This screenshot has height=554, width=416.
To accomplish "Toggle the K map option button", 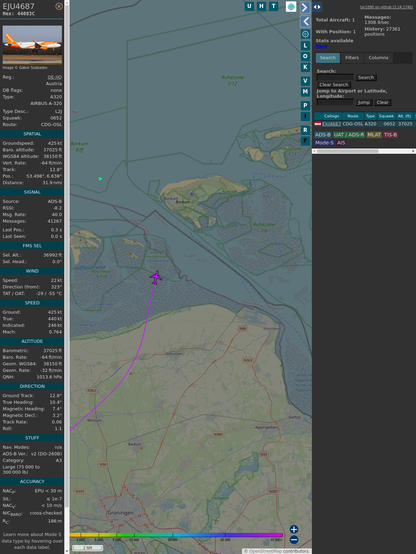I will click(305, 67).
